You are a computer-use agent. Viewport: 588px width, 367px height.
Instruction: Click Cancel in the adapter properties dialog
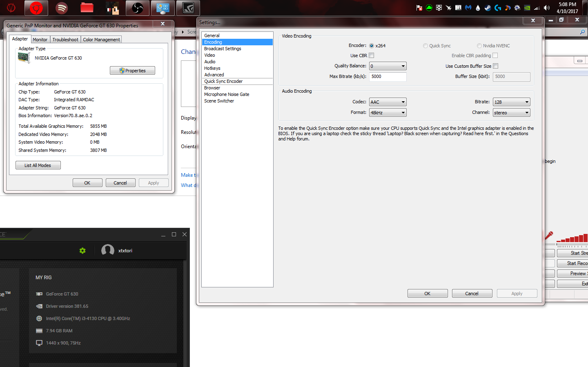[x=120, y=183]
